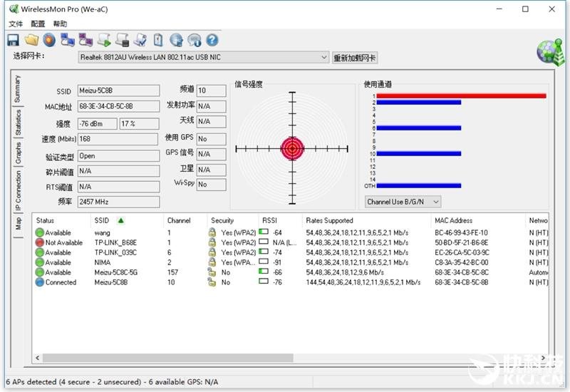570x392 pixels.
Task: Click the red signal strength target center
Action: click(292, 148)
